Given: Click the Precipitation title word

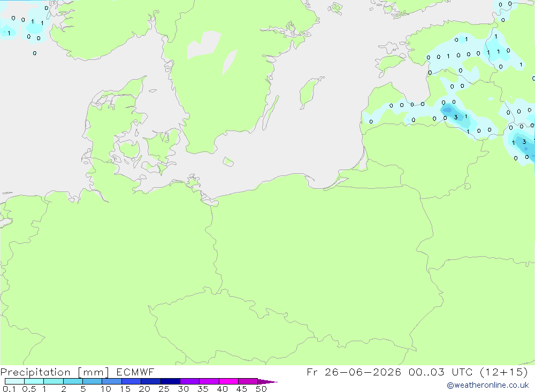Looking at the screenshot, I should 35,372.
